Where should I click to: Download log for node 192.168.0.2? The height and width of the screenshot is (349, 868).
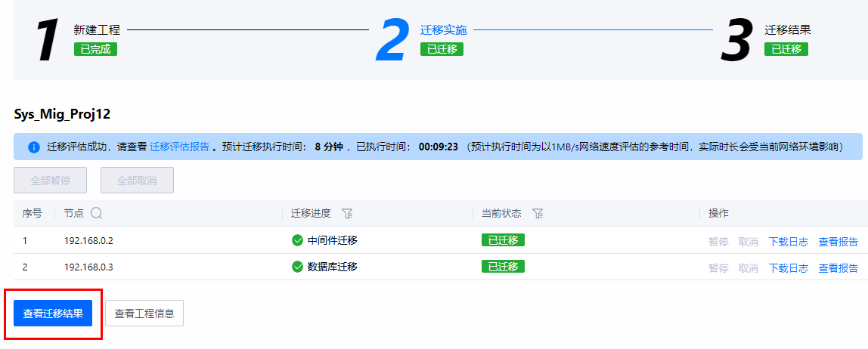click(789, 241)
